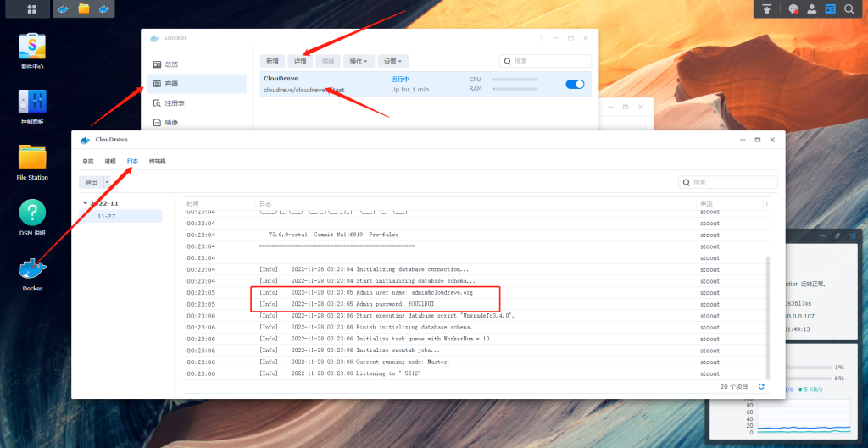This screenshot has height=448, width=868.
Task: Switch to the 进程 tab
Action: tap(110, 162)
